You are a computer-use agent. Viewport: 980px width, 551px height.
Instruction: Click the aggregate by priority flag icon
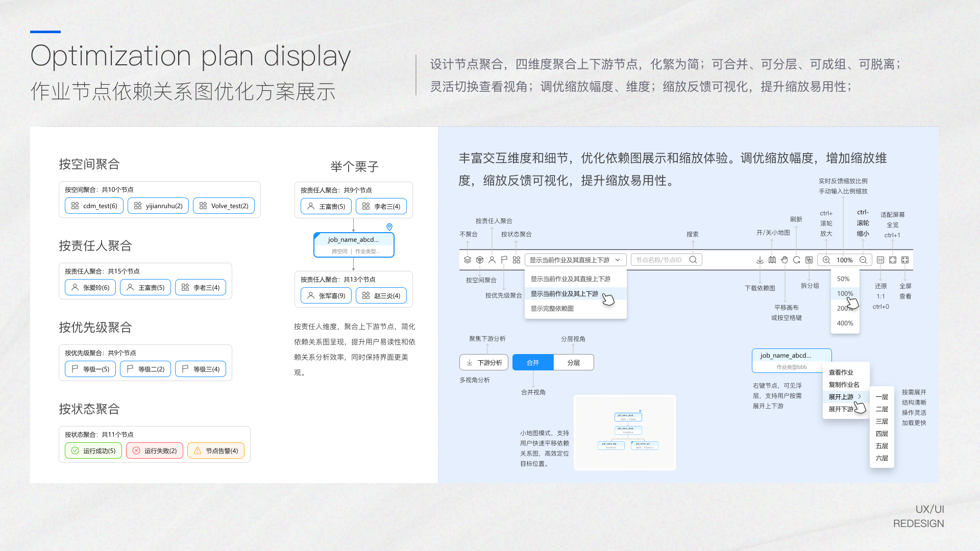(x=504, y=260)
